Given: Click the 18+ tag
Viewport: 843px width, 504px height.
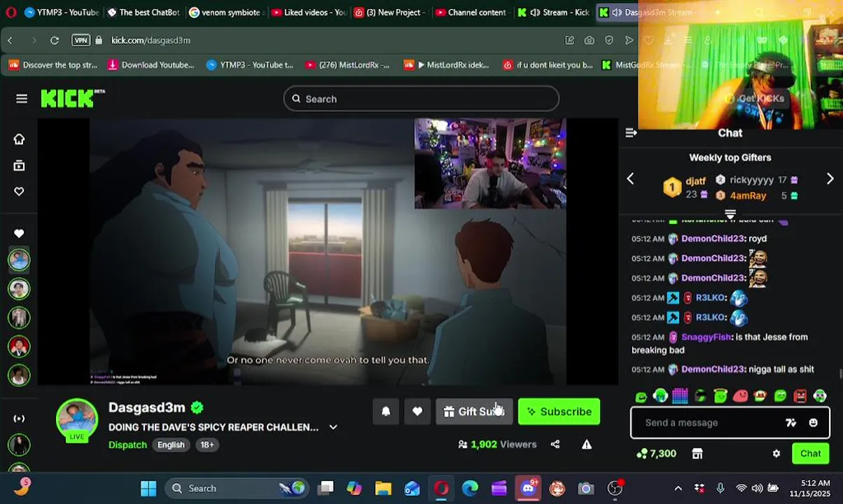Looking at the screenshot, I should [x=207, y=444].
